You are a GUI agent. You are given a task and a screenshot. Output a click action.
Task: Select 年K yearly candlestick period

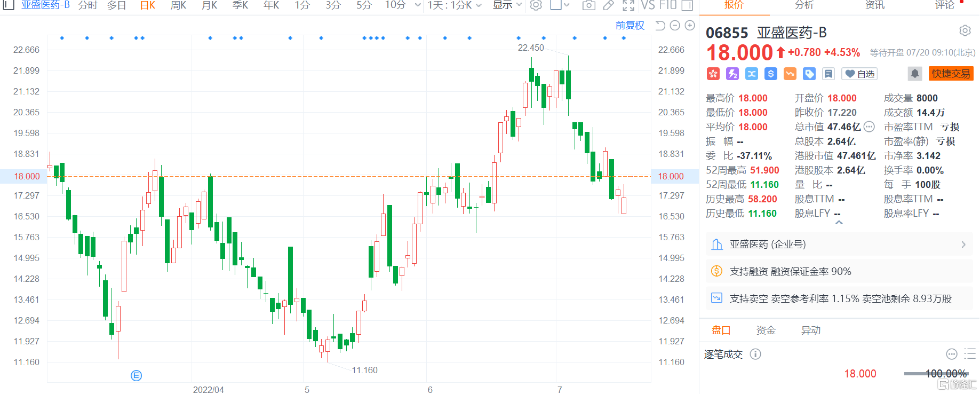[272, 5]
